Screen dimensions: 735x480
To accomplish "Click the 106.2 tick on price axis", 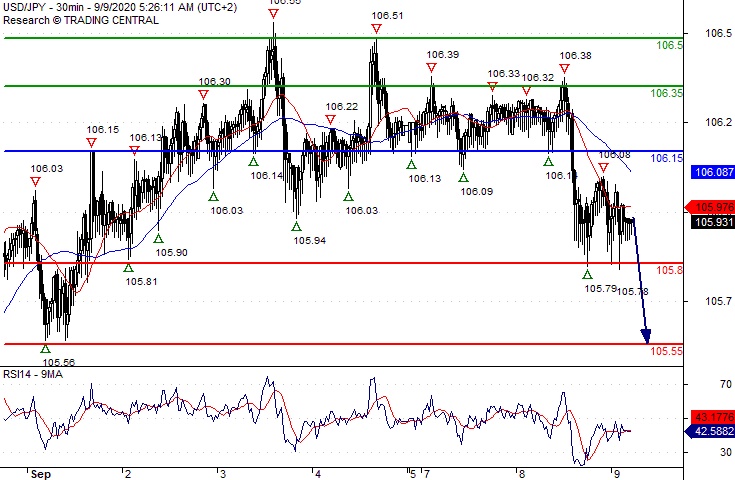I will pos(718,122).
